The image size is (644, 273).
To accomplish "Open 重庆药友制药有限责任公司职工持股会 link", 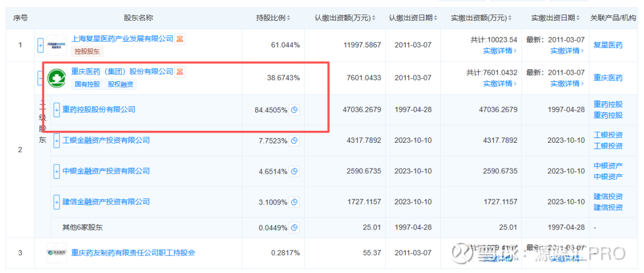I will 133,253.
